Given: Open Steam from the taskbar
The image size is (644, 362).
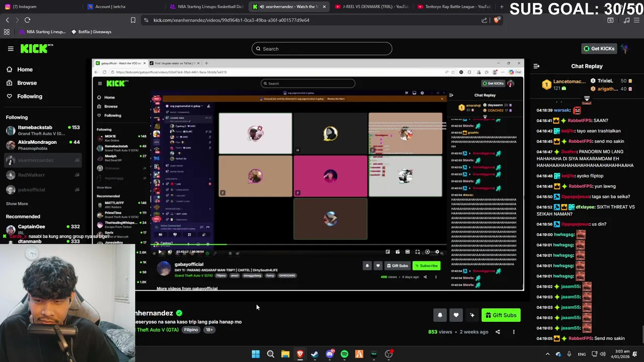Looking at the screenshot, I should (314, 354).
